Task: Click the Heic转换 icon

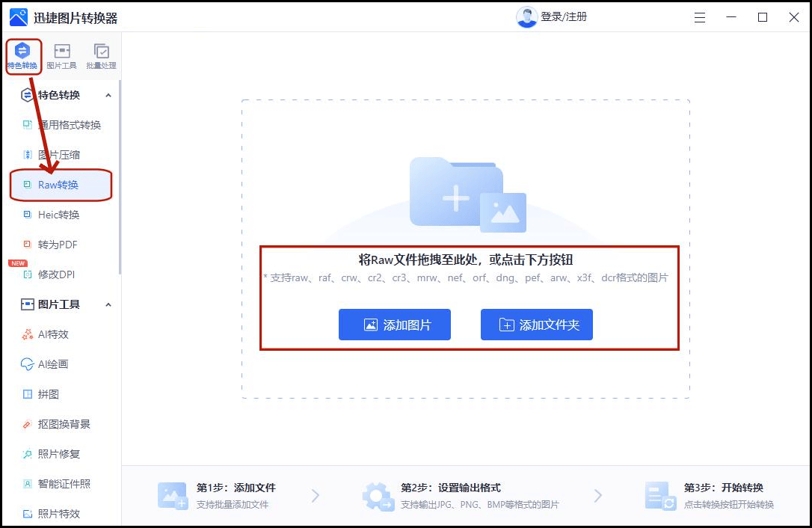Action: pyautogui.click(x=28, y=215)
